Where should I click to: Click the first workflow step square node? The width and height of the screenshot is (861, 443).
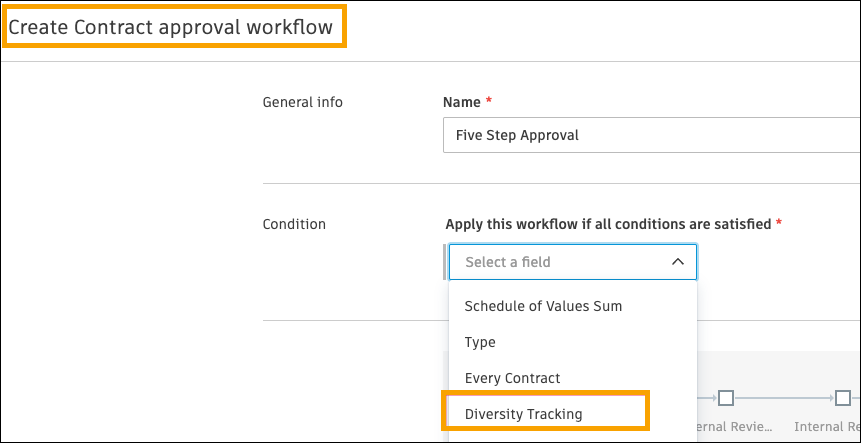point(727,398)
